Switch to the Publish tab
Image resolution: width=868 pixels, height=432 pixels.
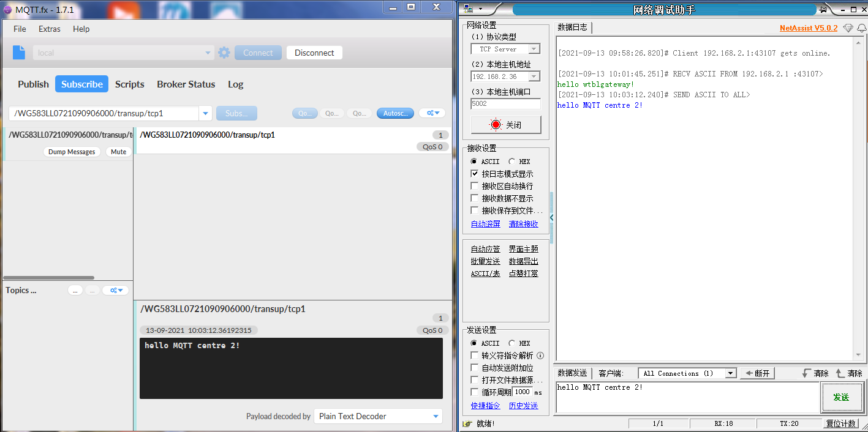(x=33, y=84)
